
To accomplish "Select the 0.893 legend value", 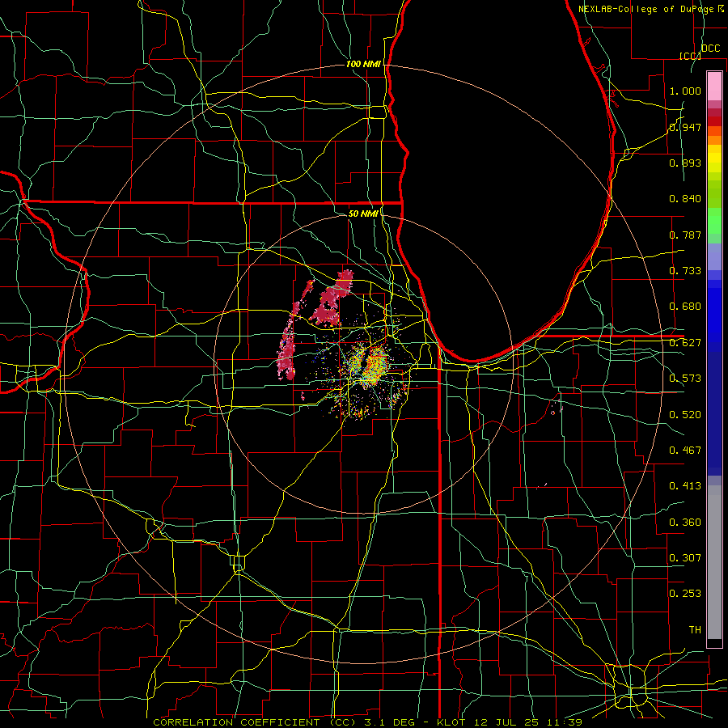I will (685, 163).
